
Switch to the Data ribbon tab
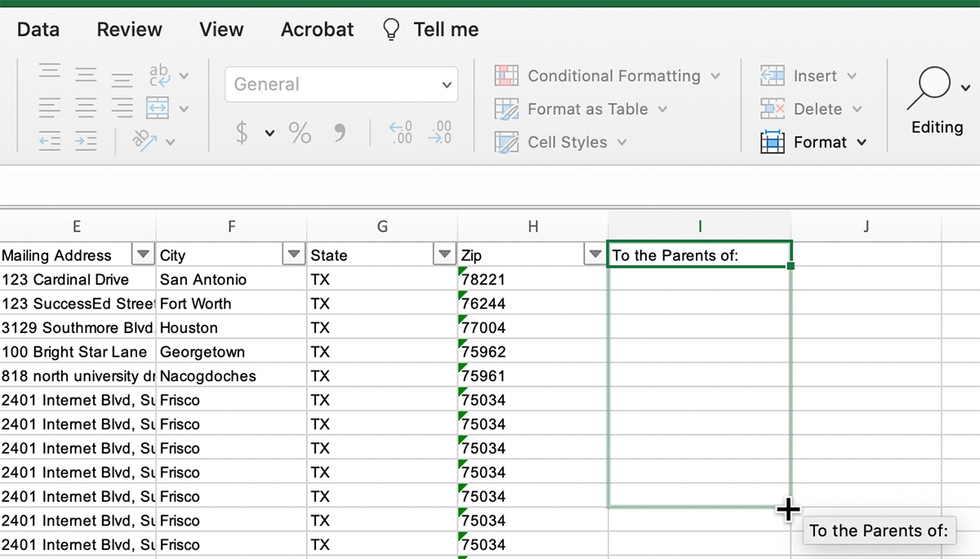(x=38, y=29)
